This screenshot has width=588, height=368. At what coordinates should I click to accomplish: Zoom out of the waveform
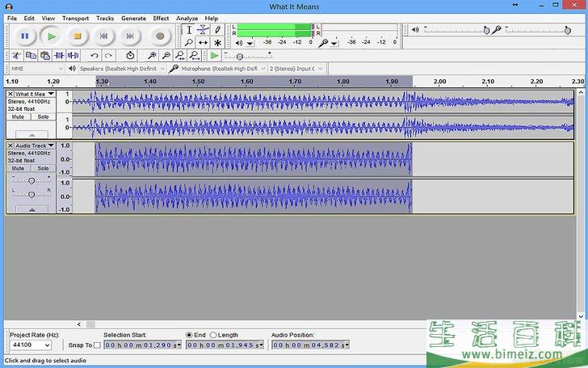point(166,56)
